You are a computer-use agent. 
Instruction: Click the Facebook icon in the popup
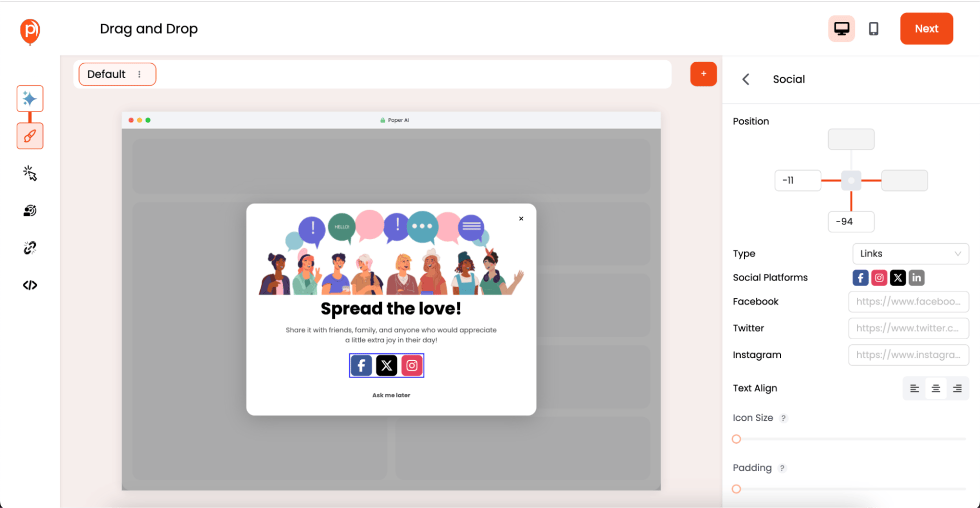(361, 365)
